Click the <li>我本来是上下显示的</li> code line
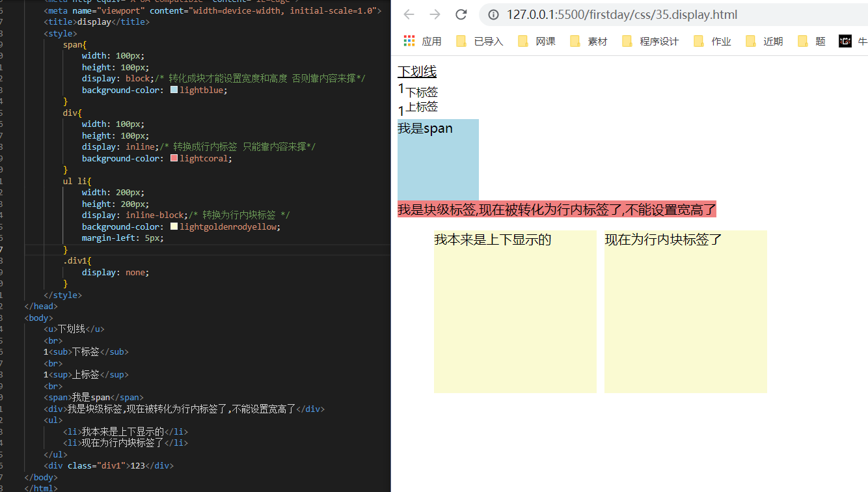This screenshot has width=868, height=492. [x=126, y=431]
